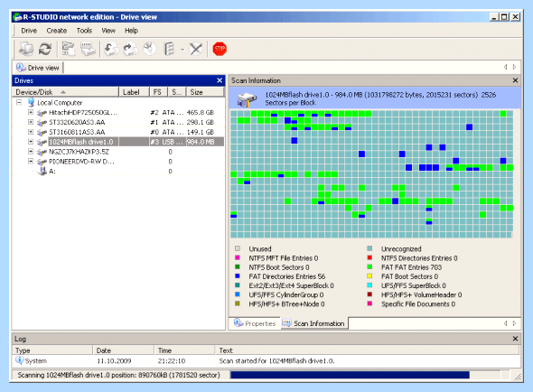Image resolution: width=533 pixels, height=392 pixels.
Task: Close the Log panel
Action: tap(515, 339)
